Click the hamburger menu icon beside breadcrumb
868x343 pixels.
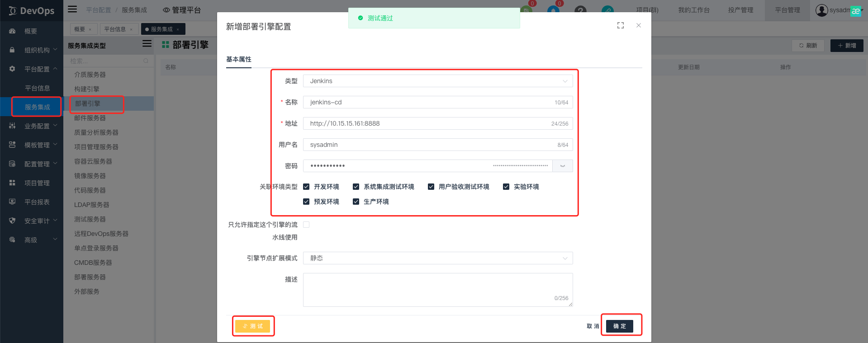pyautogui.click(x=72, y=9)
